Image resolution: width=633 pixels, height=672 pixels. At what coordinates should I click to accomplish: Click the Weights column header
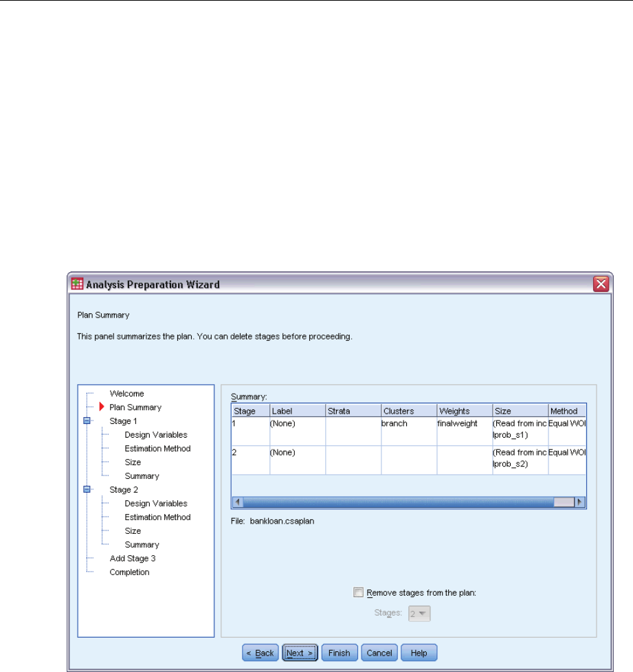click(465, 411)
